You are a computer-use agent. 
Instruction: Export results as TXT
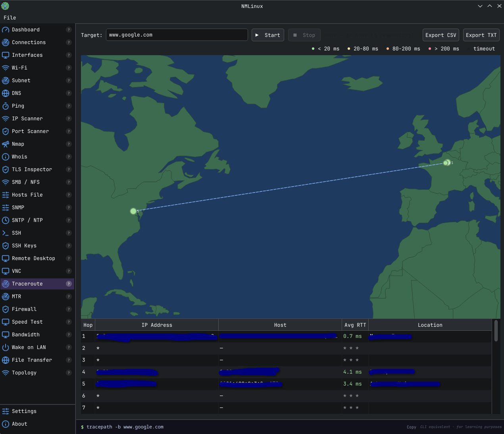pos(481,35)
